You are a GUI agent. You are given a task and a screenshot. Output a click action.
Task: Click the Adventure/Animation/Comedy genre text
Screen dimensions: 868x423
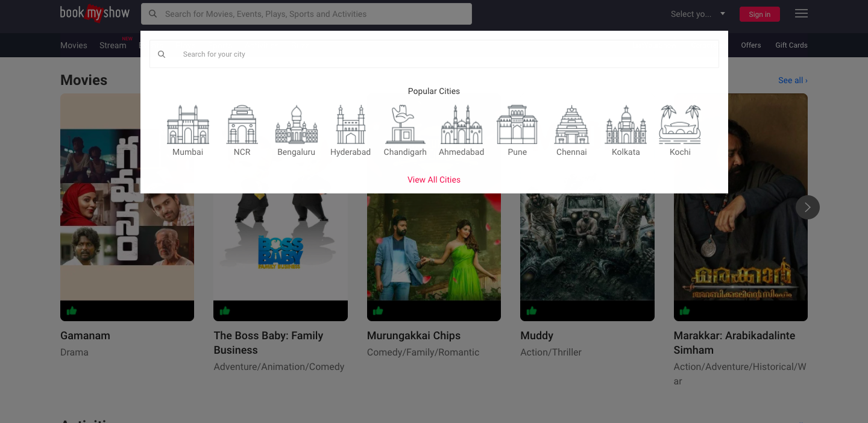[279, 367]
